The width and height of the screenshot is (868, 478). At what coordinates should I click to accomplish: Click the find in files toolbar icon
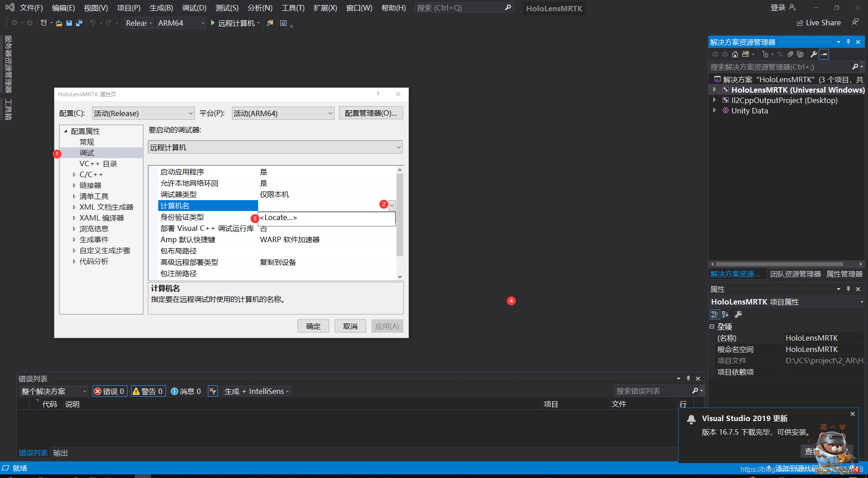tap(270, 23)
